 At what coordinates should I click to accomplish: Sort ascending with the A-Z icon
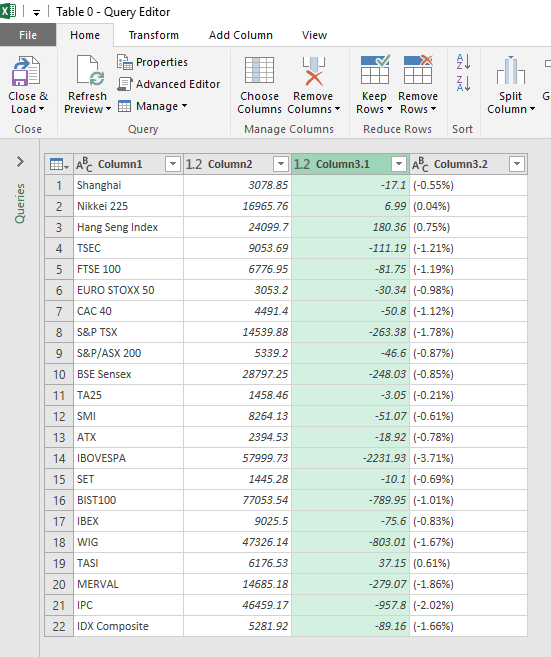(x=463, y=62)
